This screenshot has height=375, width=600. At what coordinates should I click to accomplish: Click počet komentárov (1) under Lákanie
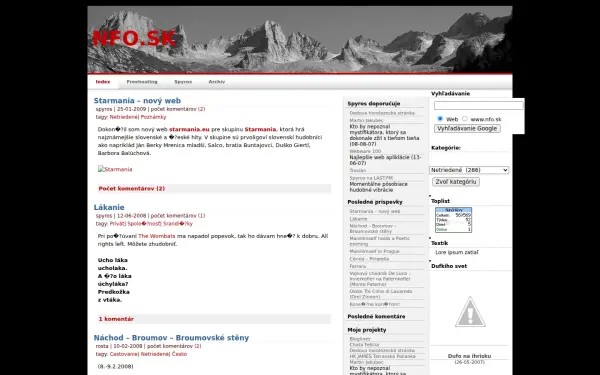(x=178, y=216)
